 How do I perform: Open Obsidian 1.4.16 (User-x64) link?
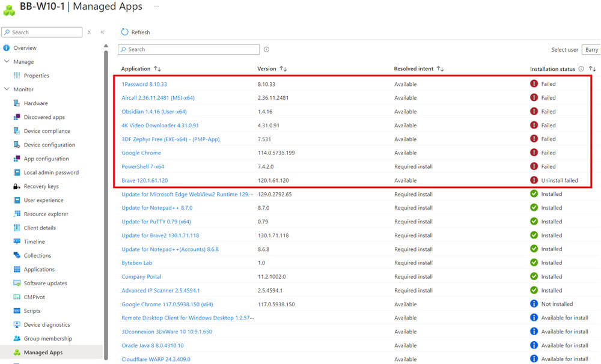[154, 112]
